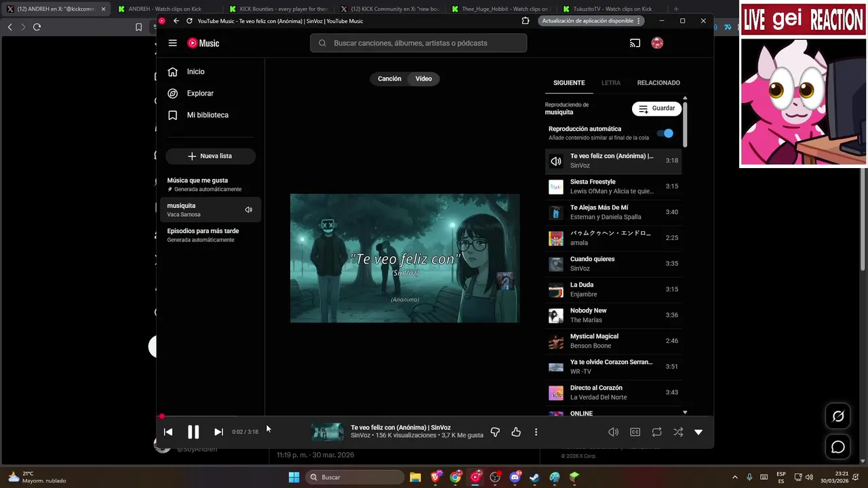Click the chat bubble icon at right edge
This screenshot has height=488, width=868.
tap(838, 447)
